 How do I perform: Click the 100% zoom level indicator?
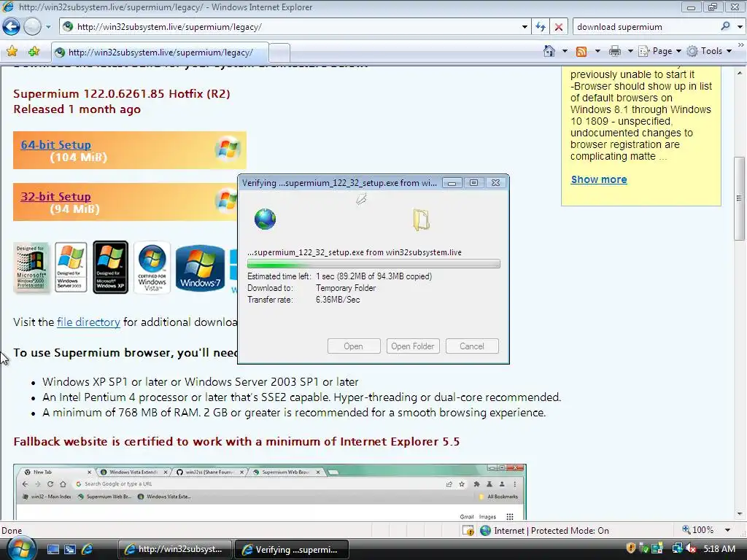tap(698, 530)
